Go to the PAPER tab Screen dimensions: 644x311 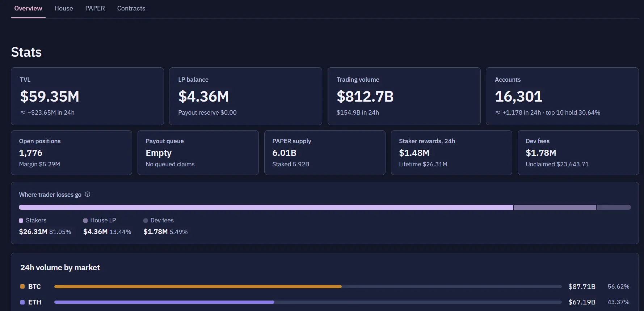[x=95, y=8]
